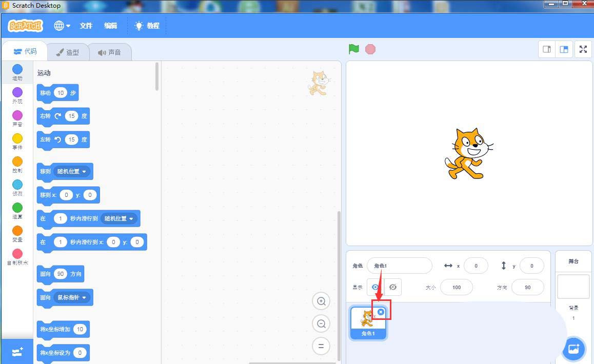Switch to small stage layout

point(547,49)
